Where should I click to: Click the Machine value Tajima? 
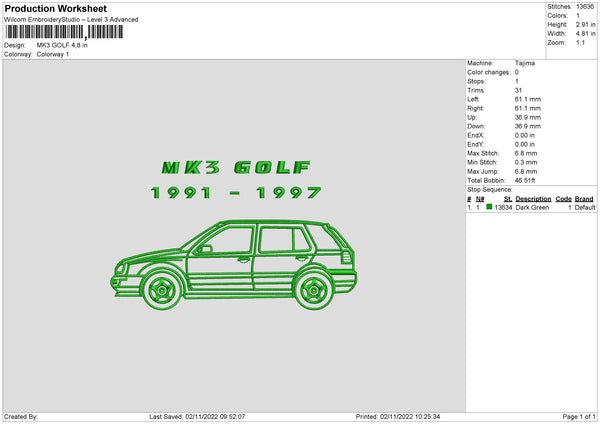(x=525, y=63)
